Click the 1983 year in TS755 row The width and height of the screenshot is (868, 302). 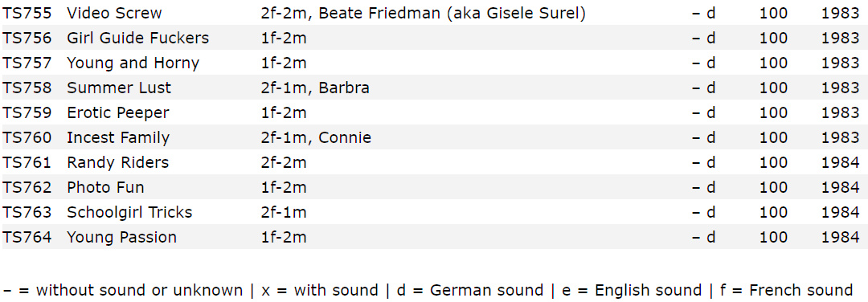841,14
